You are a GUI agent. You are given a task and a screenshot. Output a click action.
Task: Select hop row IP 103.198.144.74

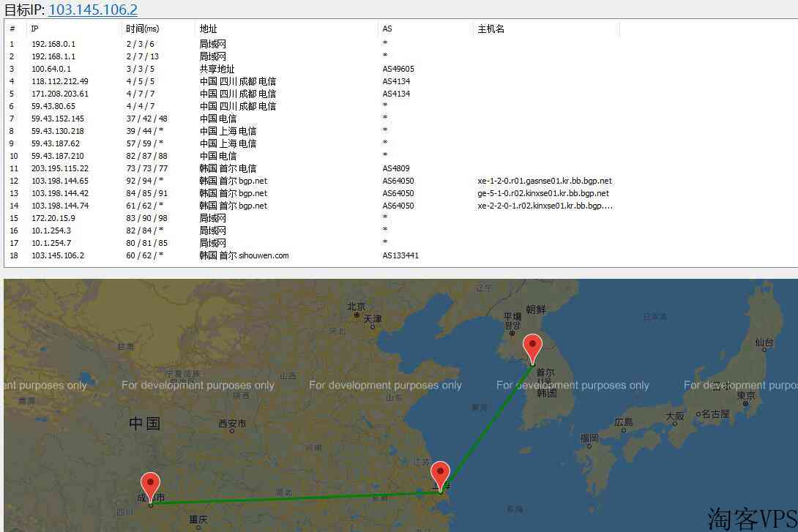click(x=59, y=206)
